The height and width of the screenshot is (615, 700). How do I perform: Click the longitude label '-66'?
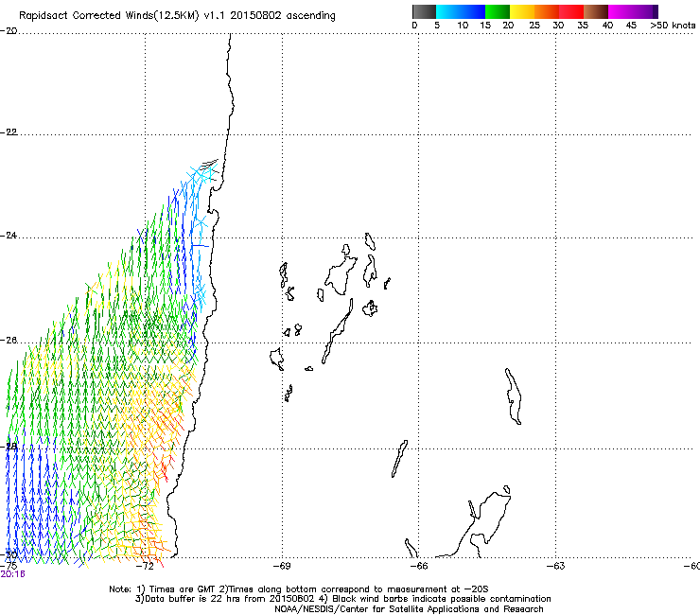[x=419, y=567]
